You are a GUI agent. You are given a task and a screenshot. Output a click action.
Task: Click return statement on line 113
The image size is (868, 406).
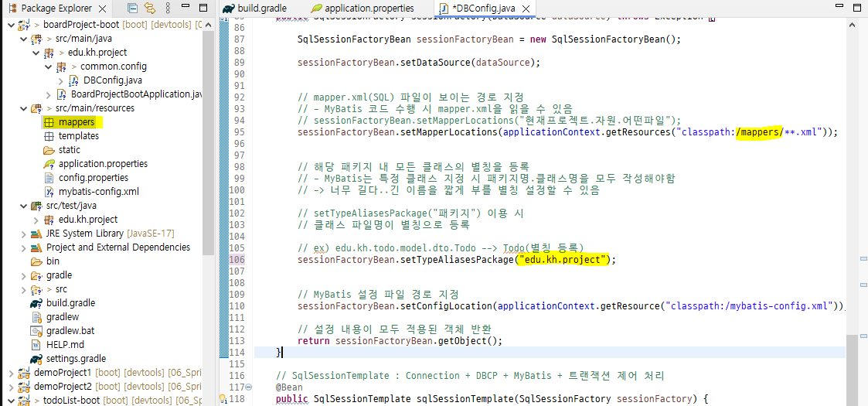[x=400, y=340]
